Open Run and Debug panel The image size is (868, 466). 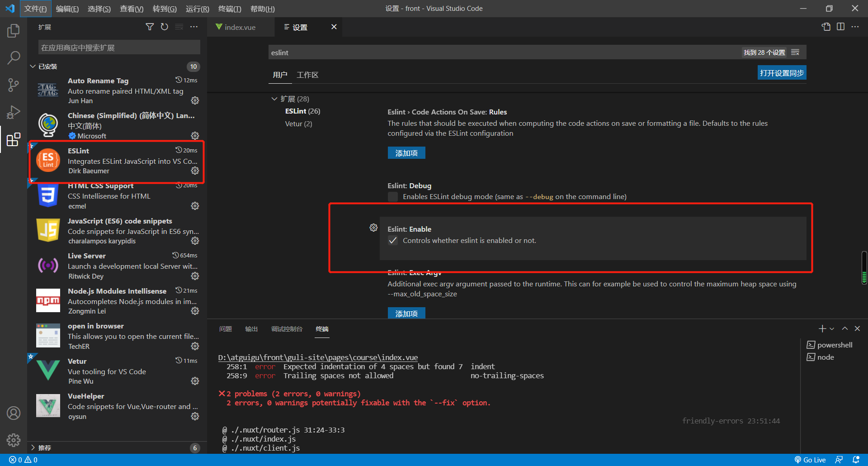pos(13,112)
